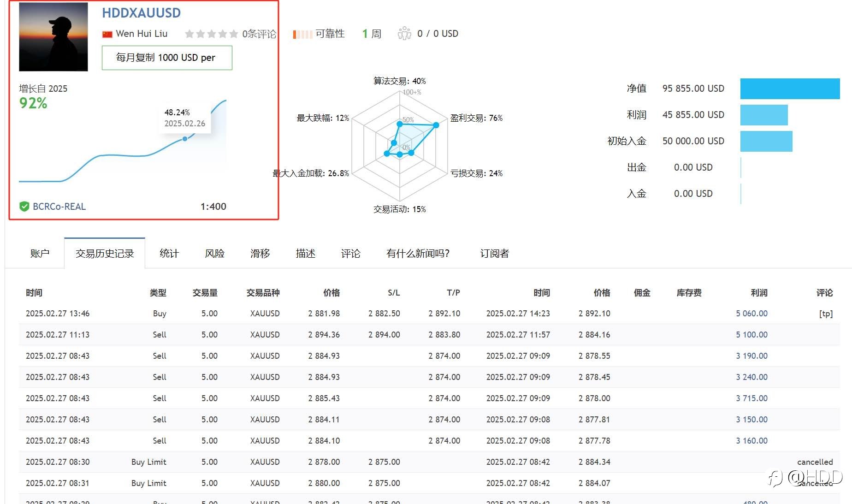Click the China flag icon beside Wen Hui Liu
The height and width of the screenshot is (504, 852).
pos(107,34)
